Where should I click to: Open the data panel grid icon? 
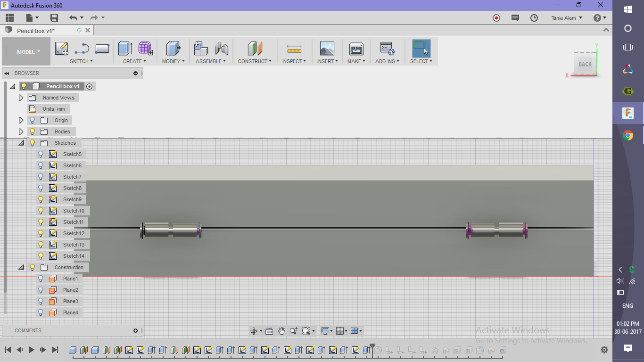click(x=10, y=18)
